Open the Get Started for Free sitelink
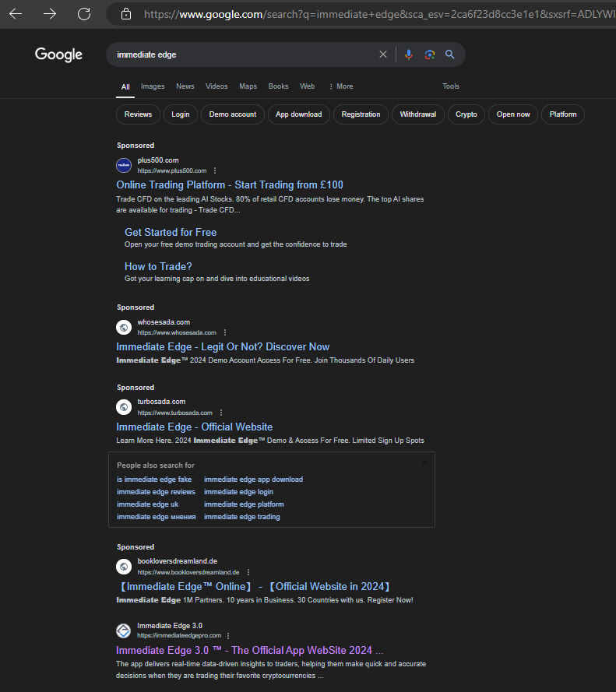The height and width of the screenshot is (692, 616). pyautogui.click(x=171, y=232)
